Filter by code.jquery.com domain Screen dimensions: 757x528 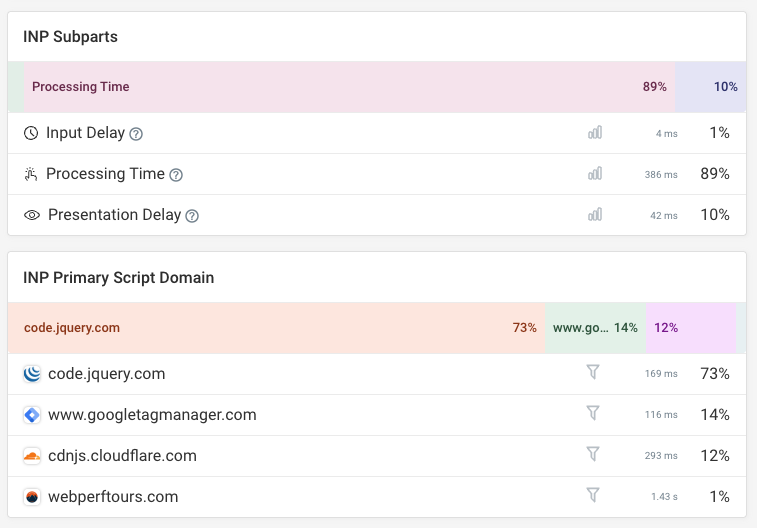[x=593, y=373]
